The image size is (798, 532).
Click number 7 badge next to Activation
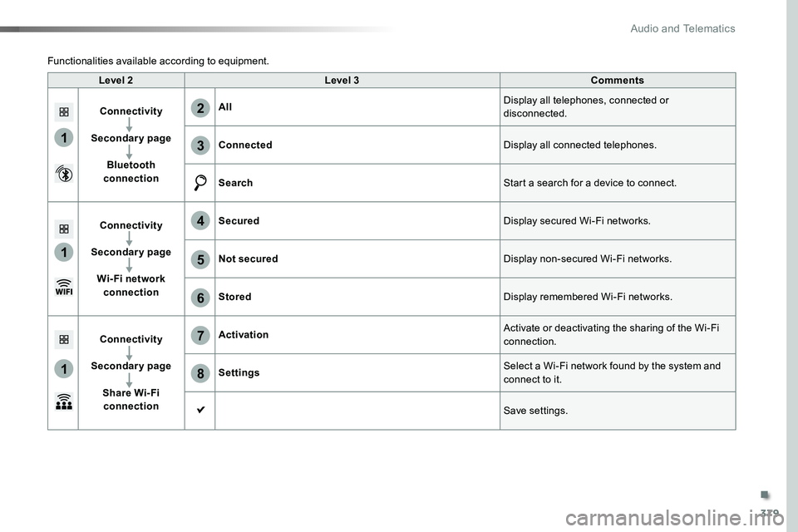(x=200, y=336)
